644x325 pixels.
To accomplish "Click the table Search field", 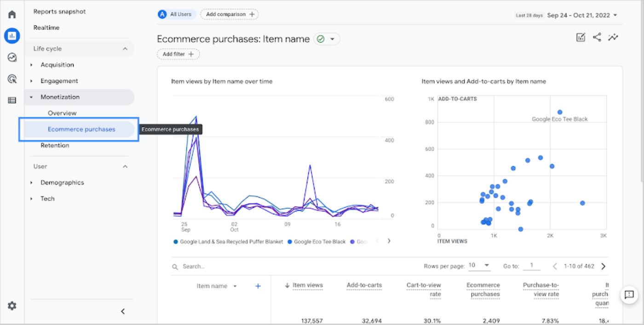I will (294, 267).
